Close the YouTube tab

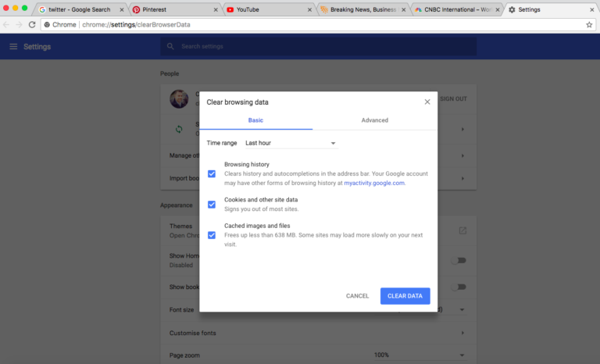pyautogui.click(x=310, y=9)
